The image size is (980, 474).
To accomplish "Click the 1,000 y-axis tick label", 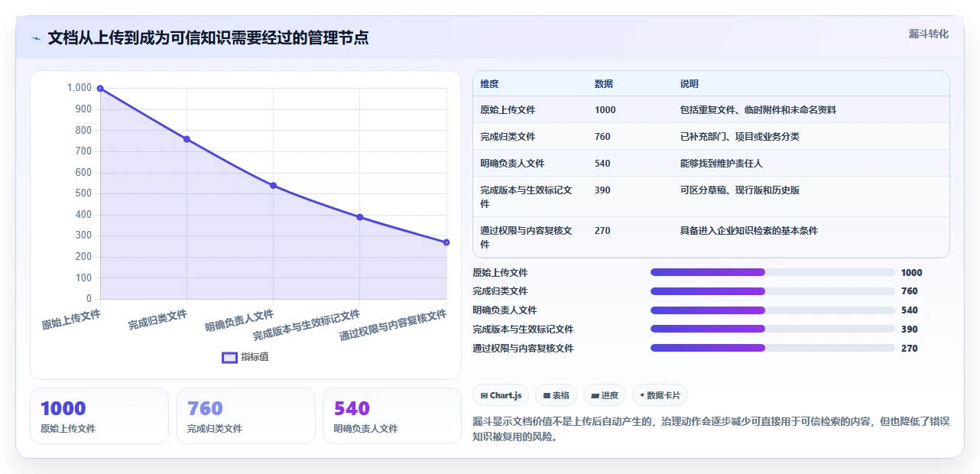I will (80, 88).
